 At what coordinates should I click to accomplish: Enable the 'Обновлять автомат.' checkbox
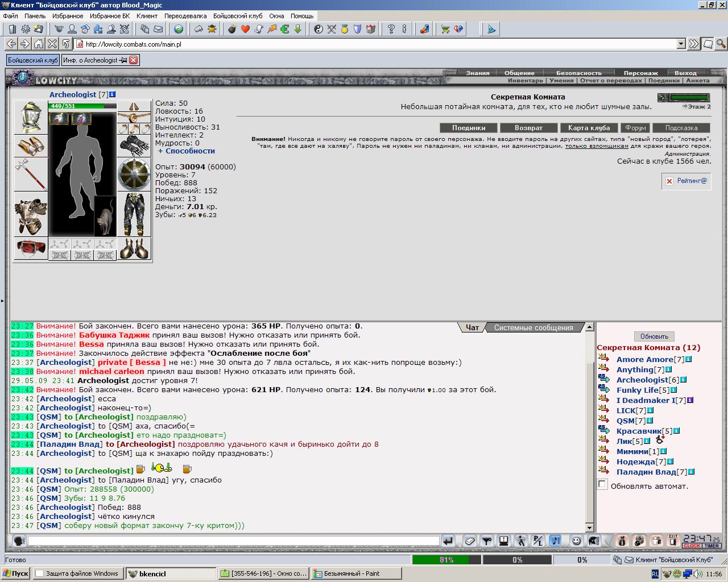click(x=602, y=484)
